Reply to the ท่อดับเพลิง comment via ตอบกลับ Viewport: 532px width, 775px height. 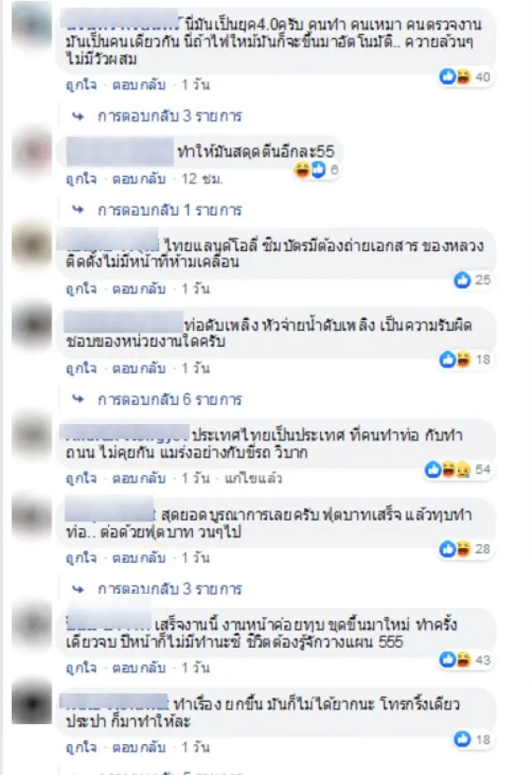139,368
